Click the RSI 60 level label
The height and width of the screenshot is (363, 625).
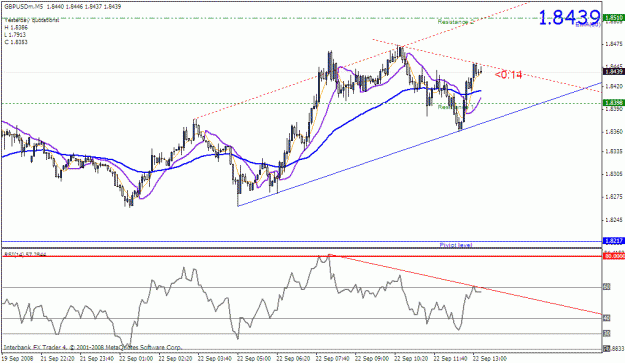click(x=606, y=286)
